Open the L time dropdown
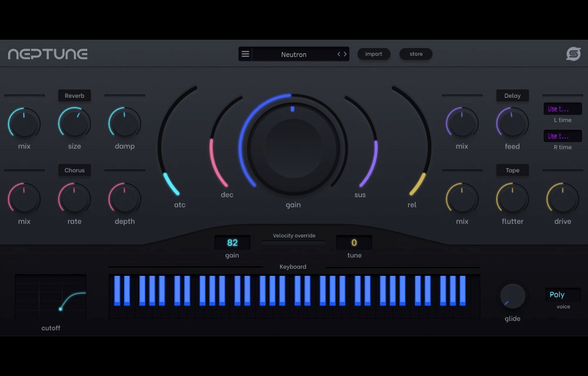 click(562, 109)
